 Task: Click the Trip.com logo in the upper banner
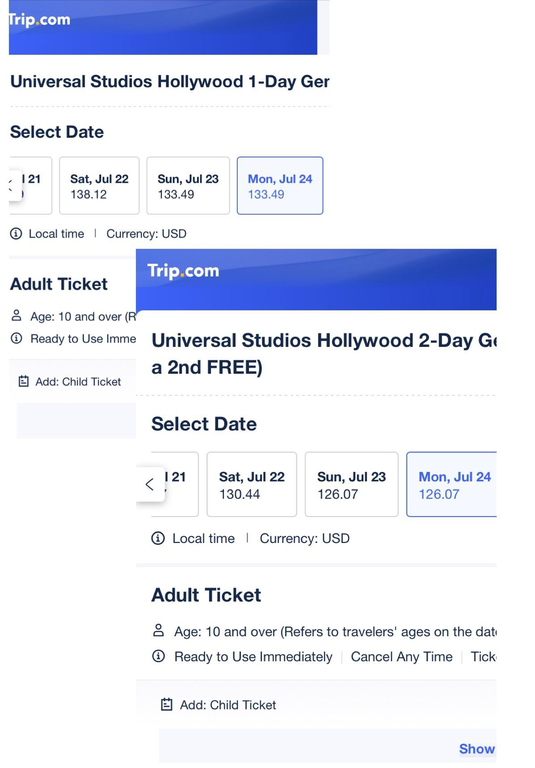click(x=40, y=20)
